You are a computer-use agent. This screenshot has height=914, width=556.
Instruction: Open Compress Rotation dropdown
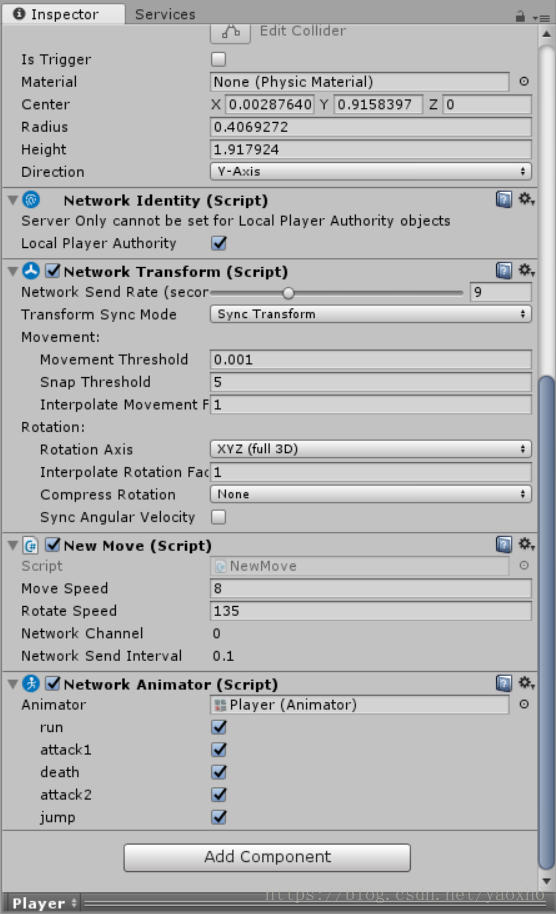point(371,494)
